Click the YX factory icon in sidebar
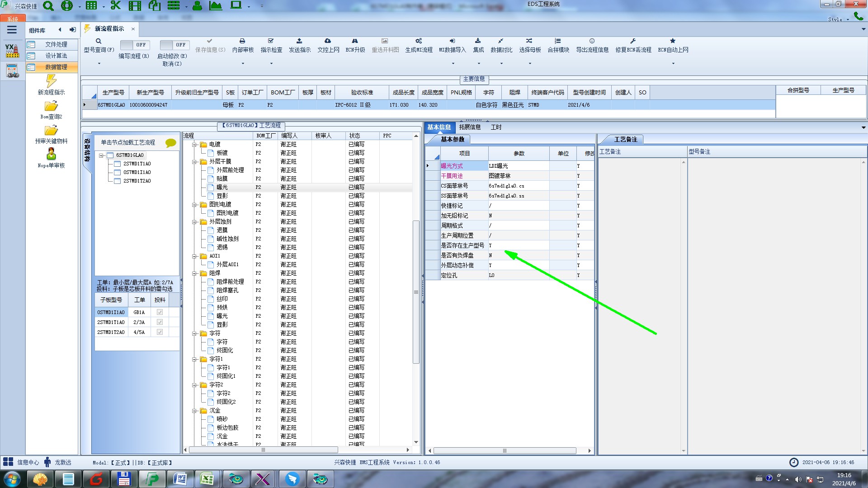868x488 pixels. coord(12,51)
